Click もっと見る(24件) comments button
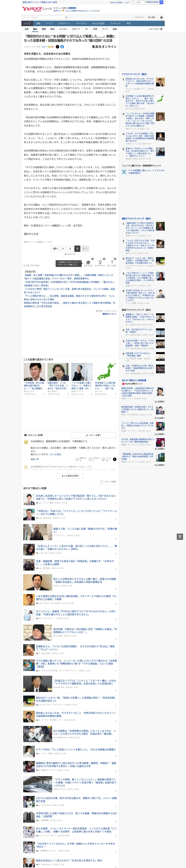Image resolution: width=186 pixels, height=868 pixels. point(70,476)
